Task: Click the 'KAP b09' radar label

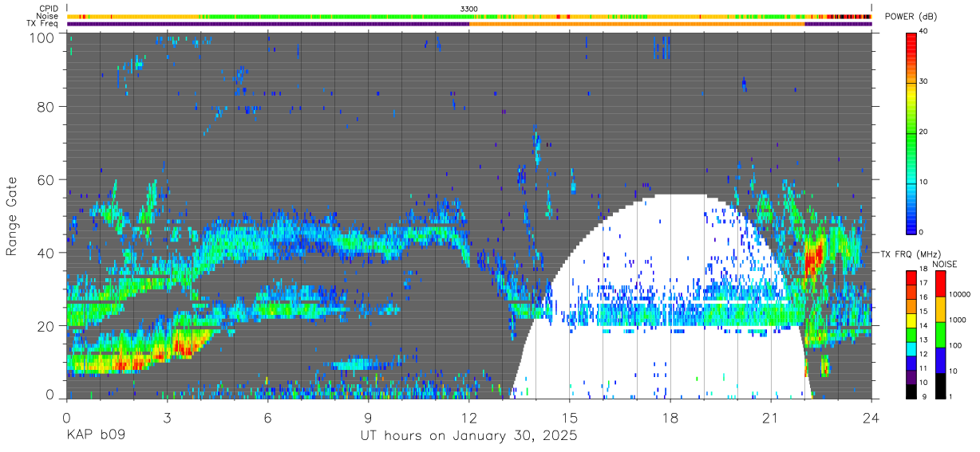Action: [x=95, y=437]
